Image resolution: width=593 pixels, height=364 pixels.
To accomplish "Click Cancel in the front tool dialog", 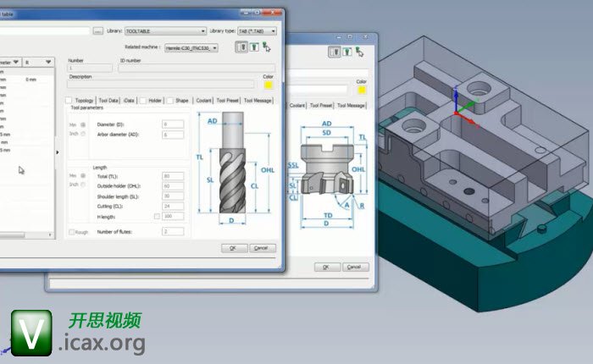I will [263, 248].
